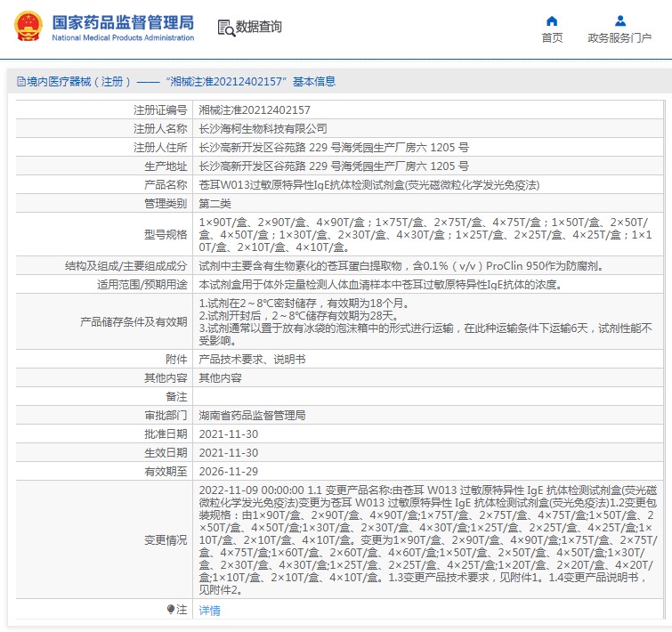The height and width of the screenshot is (632, 672).
Task: Click the 产品名称 label
Action: point(166,184)
